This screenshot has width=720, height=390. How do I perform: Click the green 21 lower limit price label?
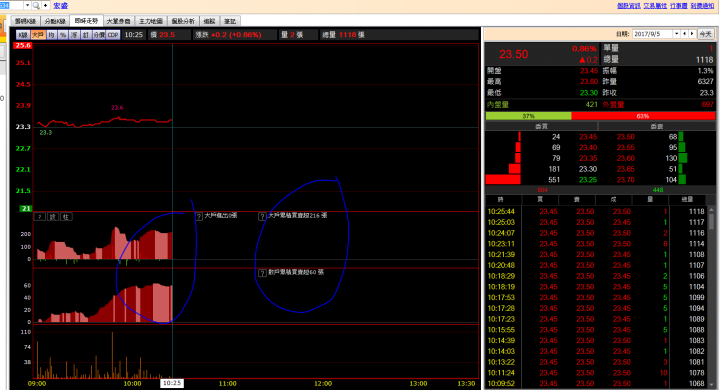25,209
